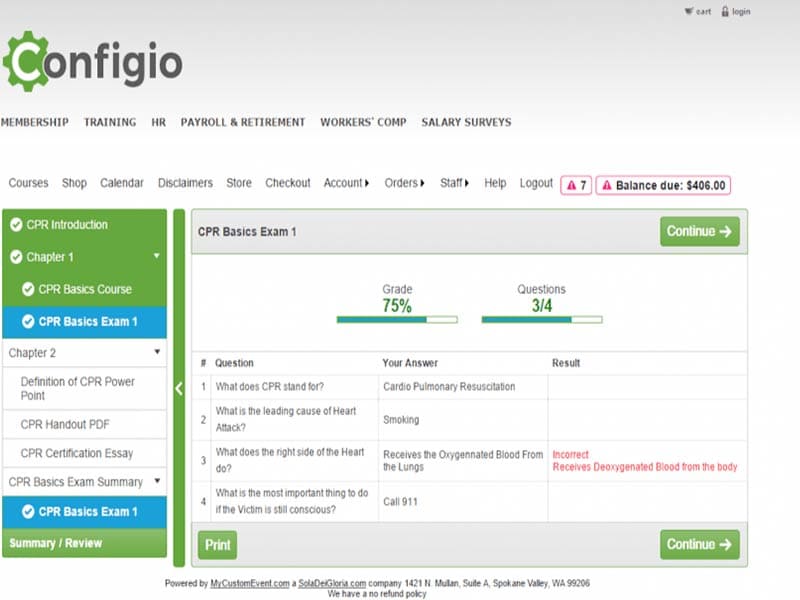Open the Orders dropdown menu
This screenshot has height=600, width=800.
pos(398,184)
